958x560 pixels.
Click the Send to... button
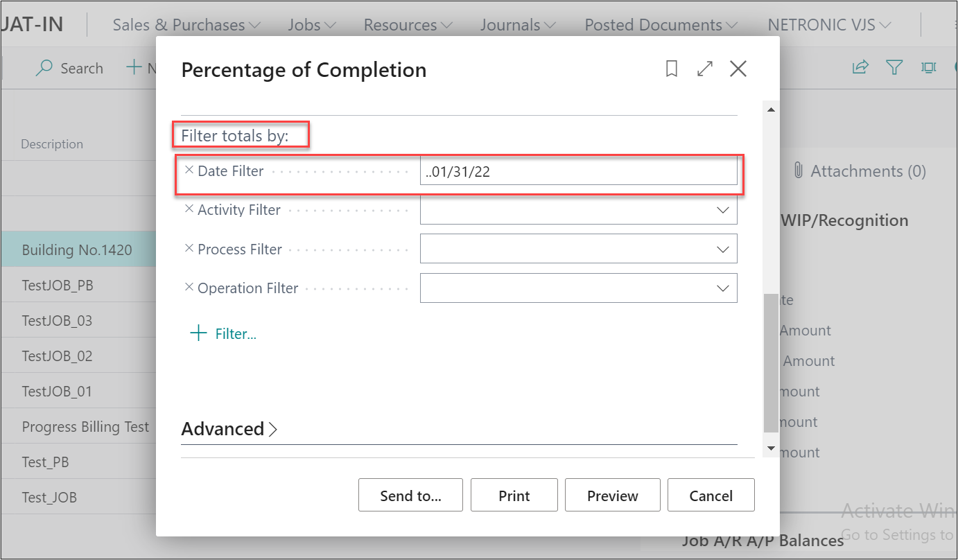(x=410, y=496)
